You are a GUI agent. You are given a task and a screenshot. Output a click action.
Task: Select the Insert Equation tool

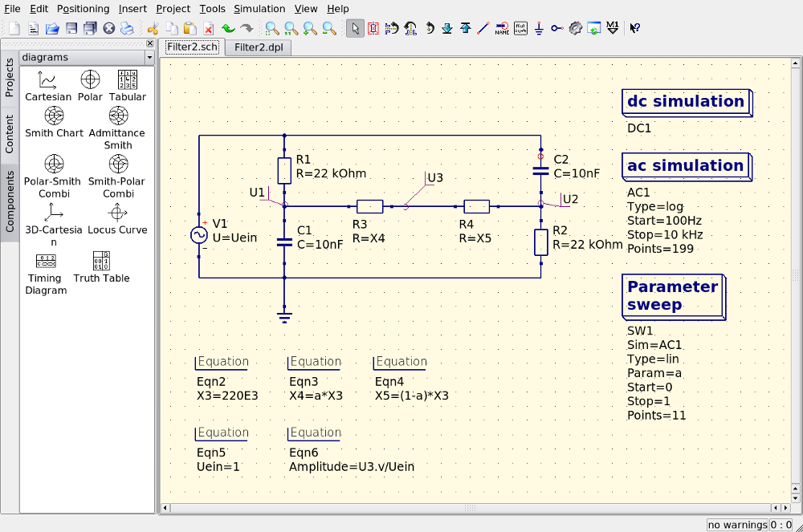tap(520, 29)
